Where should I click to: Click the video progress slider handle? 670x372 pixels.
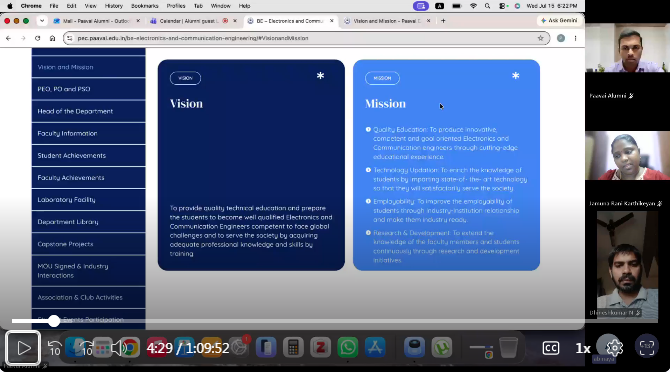(54, 321)
